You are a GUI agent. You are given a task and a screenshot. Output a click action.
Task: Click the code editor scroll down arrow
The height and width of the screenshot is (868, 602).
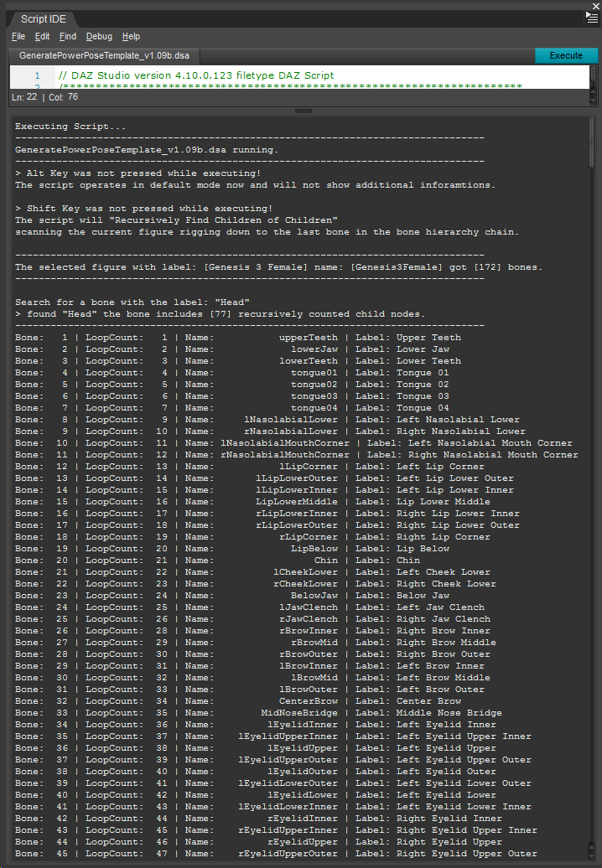click(594, 100)
